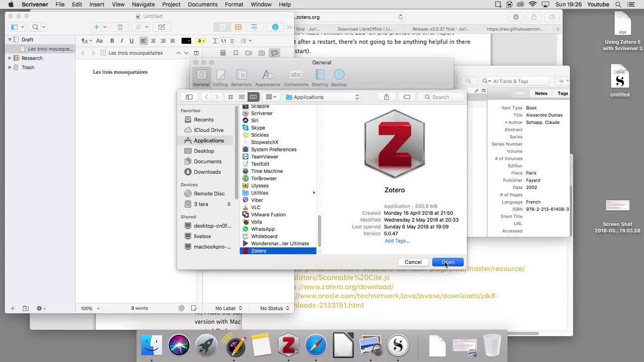Open the Compose mode icon in Scrivener toolbar

pyautogui.click(x=162, y=27)
